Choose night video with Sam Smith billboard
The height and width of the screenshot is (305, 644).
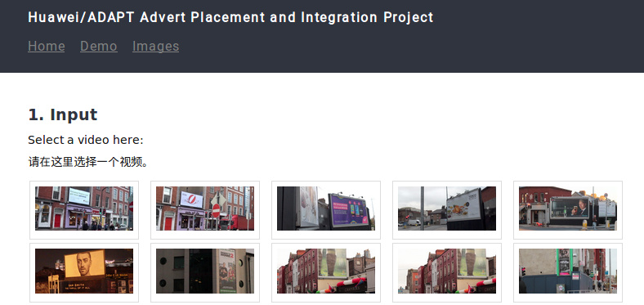coord(84,272)
